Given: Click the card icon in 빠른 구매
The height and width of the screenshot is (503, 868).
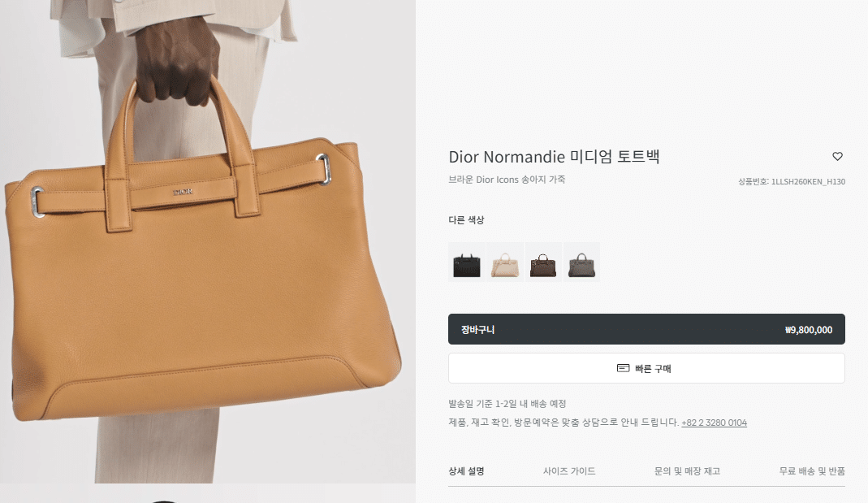Looking at the screenshot, I should pyautogui.click(x=624, y=368).
